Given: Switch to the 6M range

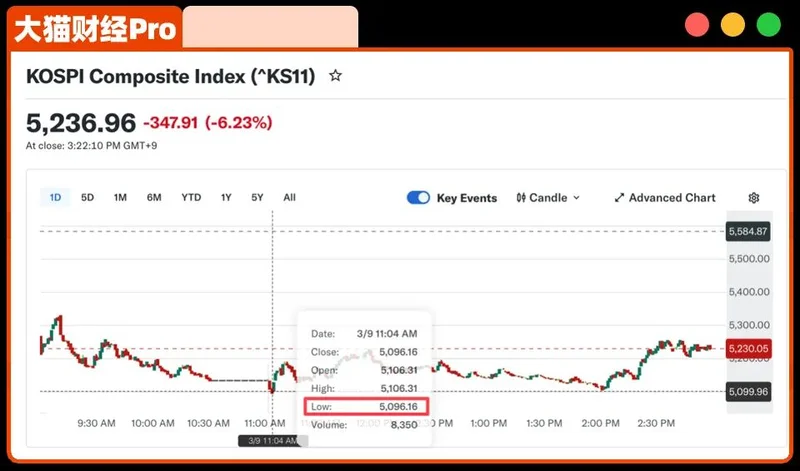Looking at the screenshot, I should click(x=154, y=198).
